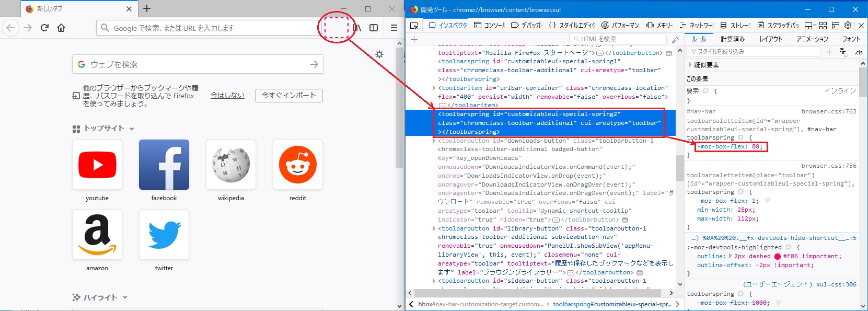868x311 pixels.
Task: Create a new node in inspector
Action: [x=414, y=39]
